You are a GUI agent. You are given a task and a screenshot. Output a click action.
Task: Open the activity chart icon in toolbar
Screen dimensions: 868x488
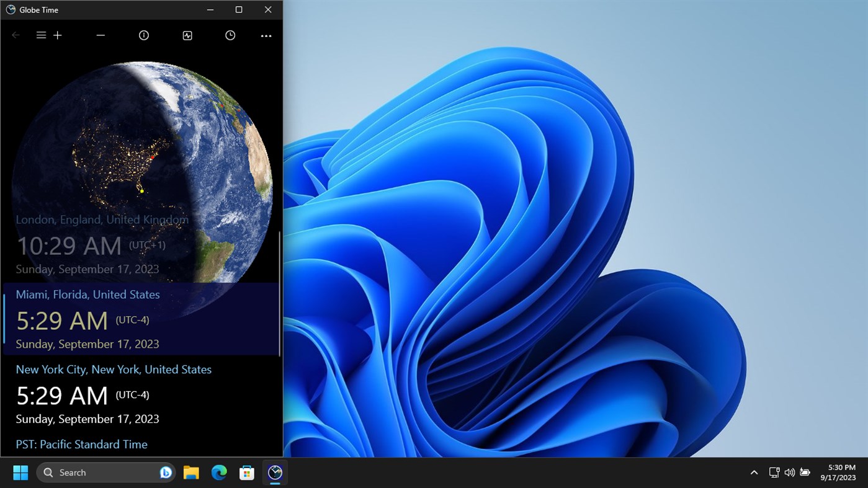(187, 35)
